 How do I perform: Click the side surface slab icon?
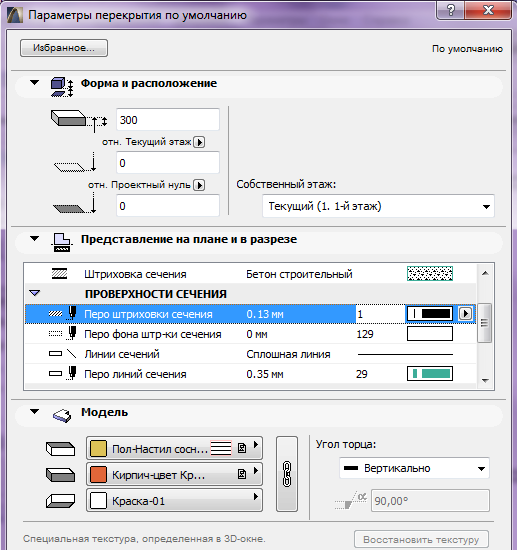point(60,475)
